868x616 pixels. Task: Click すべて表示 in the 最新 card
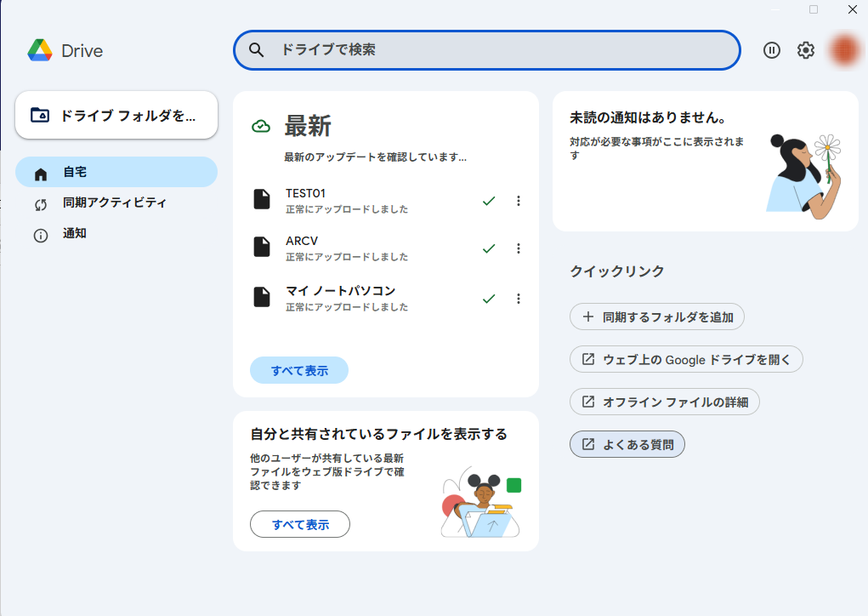(299, 371)
